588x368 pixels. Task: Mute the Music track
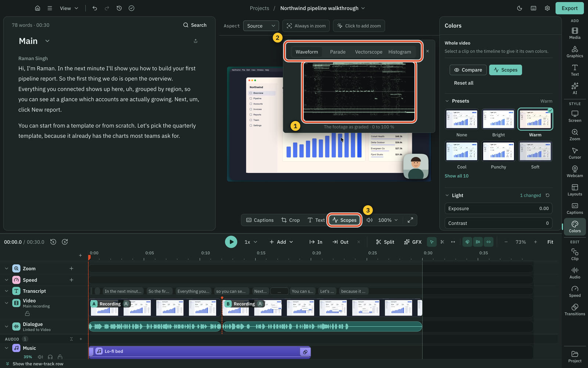click(40, 357)
